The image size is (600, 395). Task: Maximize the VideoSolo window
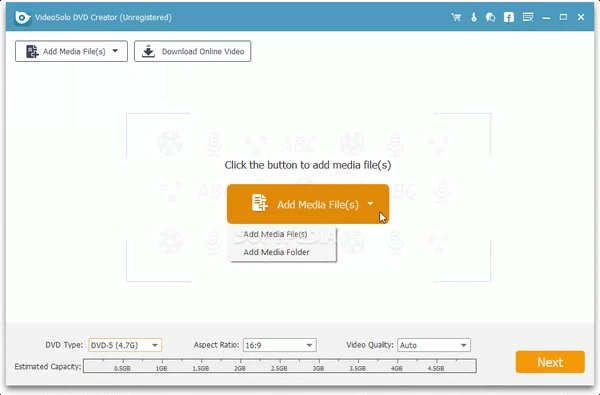point(563,17)
